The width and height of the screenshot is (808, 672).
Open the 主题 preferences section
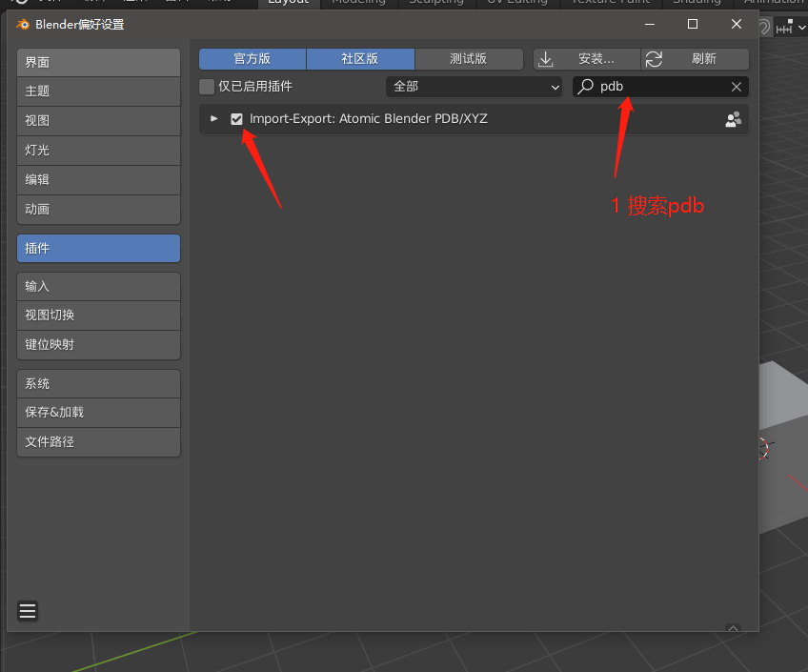(98, 92)
